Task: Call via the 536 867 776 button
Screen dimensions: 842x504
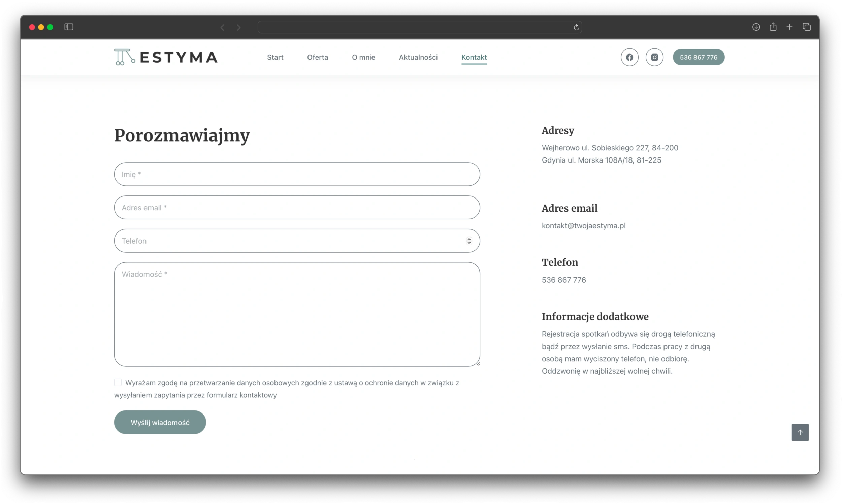Action: point(699,57)
